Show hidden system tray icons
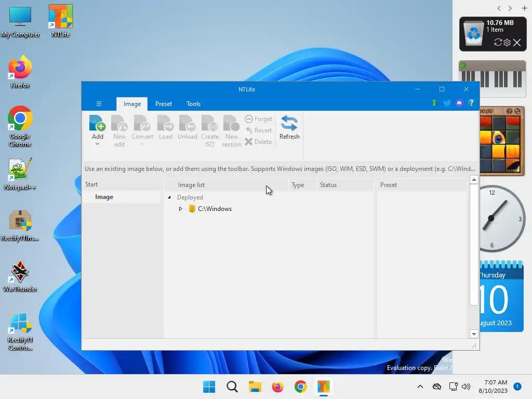 click(420, 387)
